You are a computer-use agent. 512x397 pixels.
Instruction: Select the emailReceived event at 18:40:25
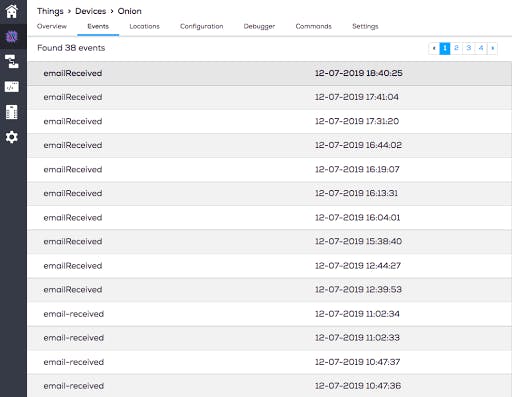270,73
